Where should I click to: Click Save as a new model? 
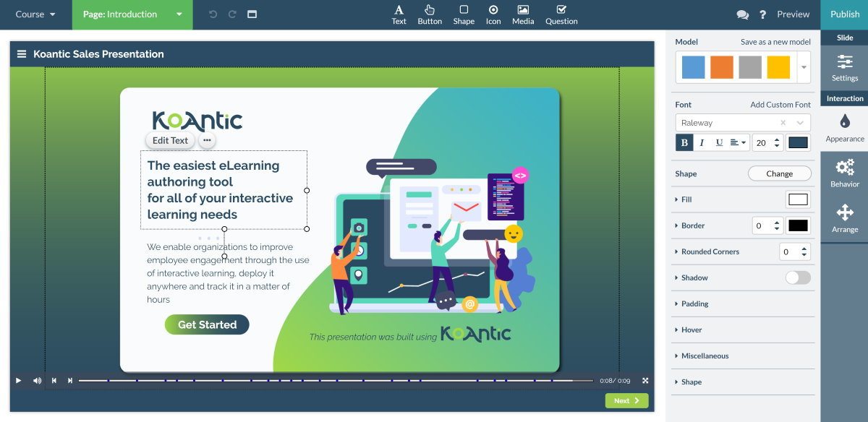point(775,42)
